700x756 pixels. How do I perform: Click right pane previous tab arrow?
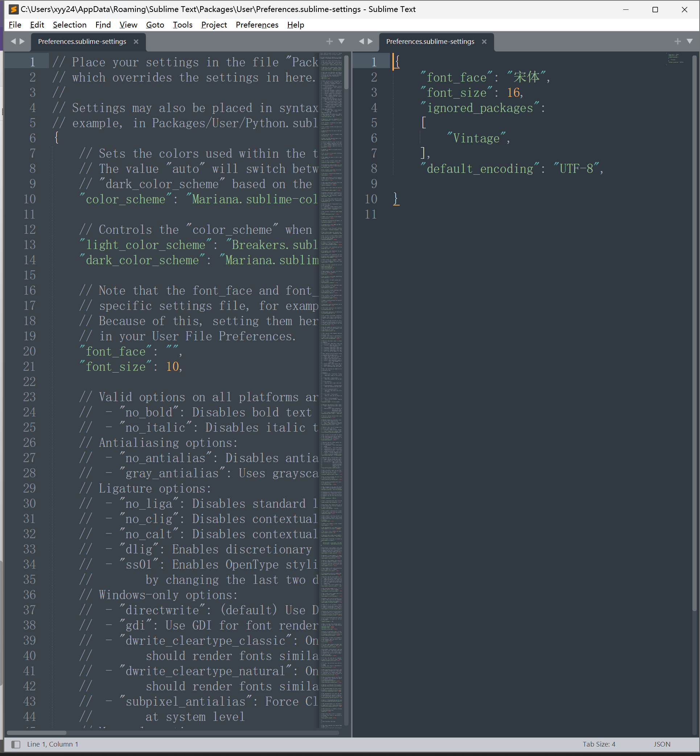[361, 41]
